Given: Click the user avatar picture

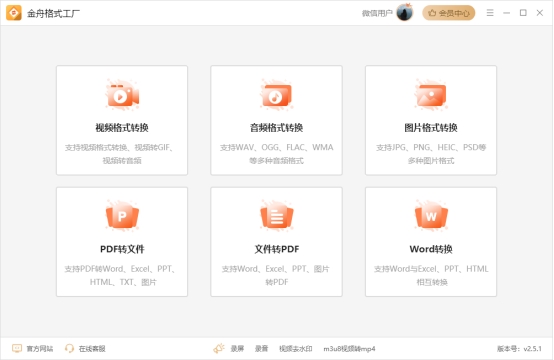Looking at the screenshot, I should (405, 13).
